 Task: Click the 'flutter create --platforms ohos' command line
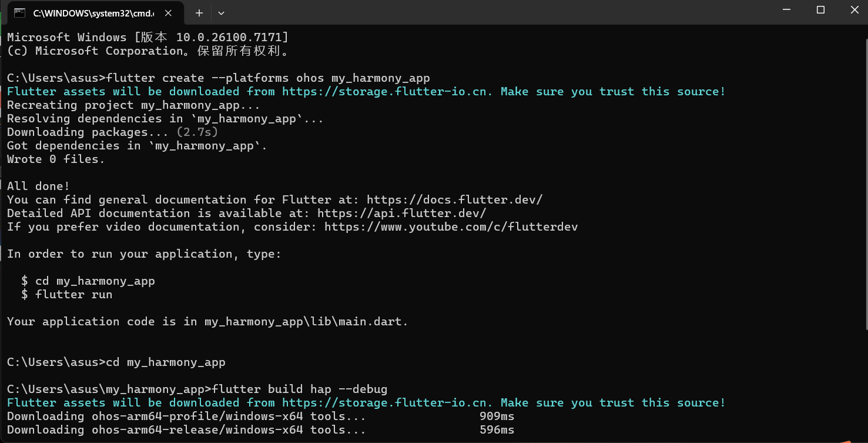219,78
